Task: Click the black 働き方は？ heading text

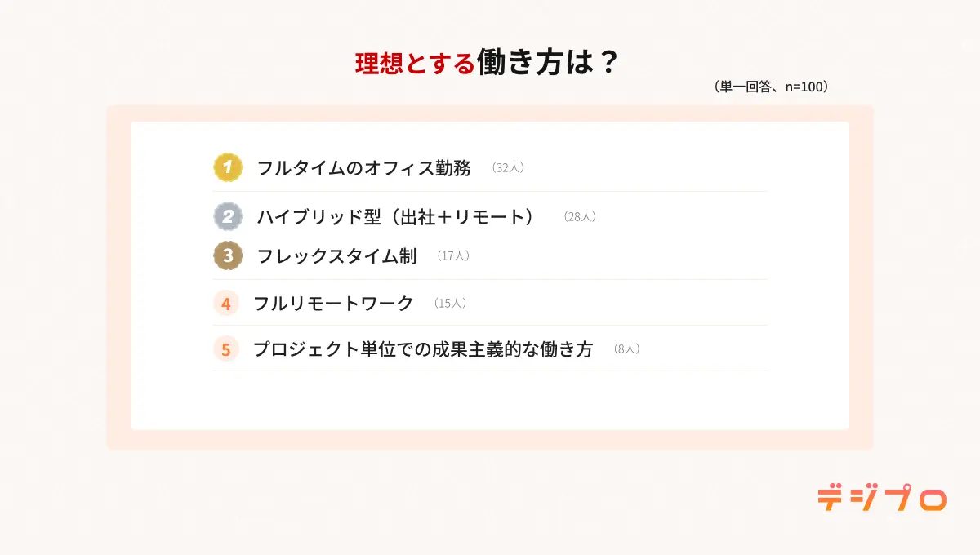Action: click(547, 64)
